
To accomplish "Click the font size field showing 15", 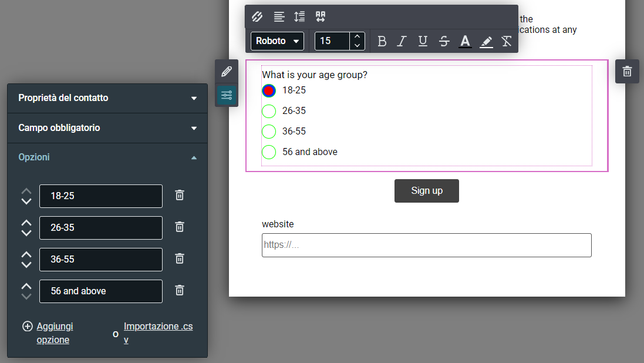I will (332, 41).
